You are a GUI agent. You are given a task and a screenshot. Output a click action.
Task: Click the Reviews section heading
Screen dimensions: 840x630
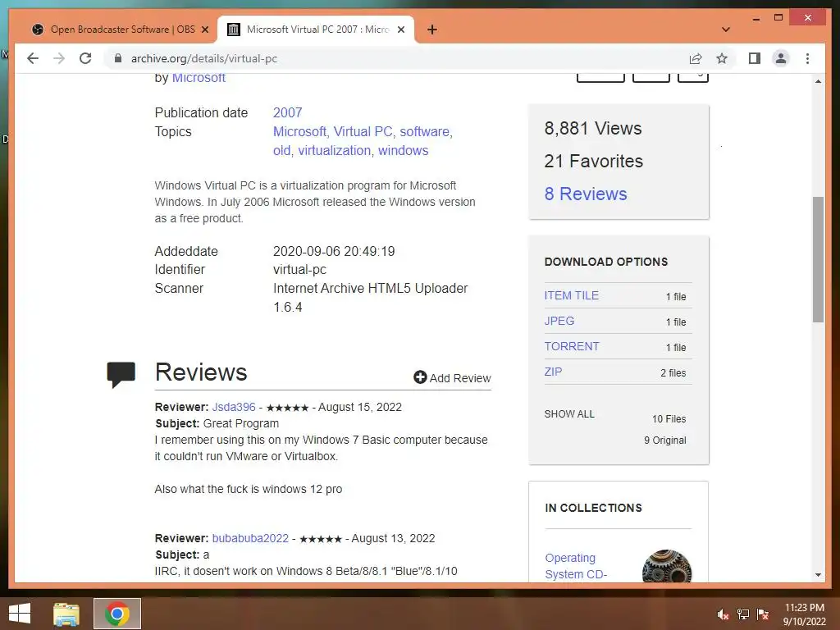[201, 372]
